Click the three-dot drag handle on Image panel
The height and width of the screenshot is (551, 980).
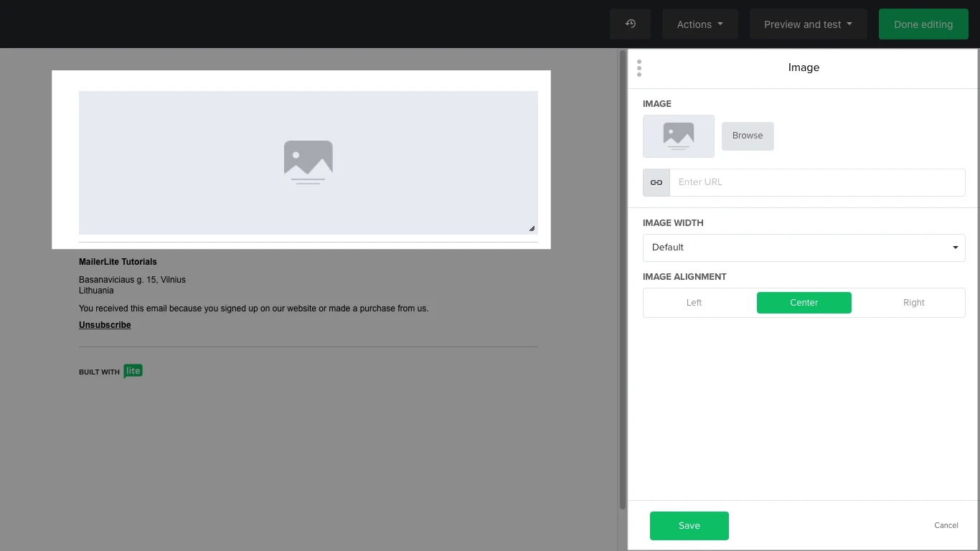coord(639,68)
